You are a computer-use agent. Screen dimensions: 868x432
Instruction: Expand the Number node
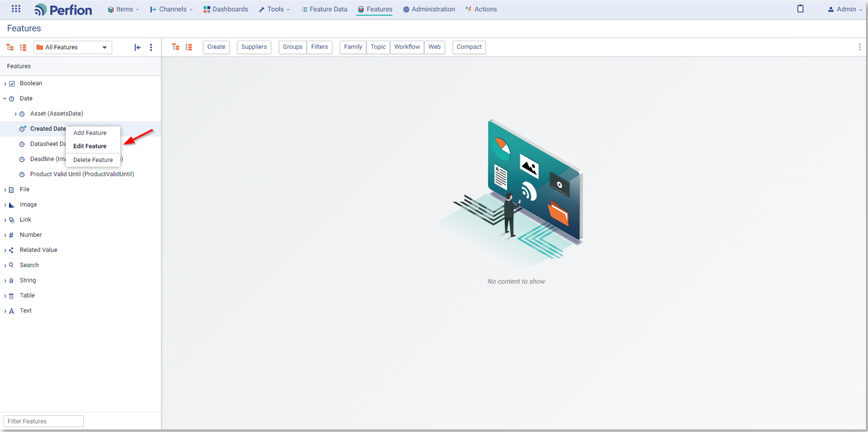[5, 235]
